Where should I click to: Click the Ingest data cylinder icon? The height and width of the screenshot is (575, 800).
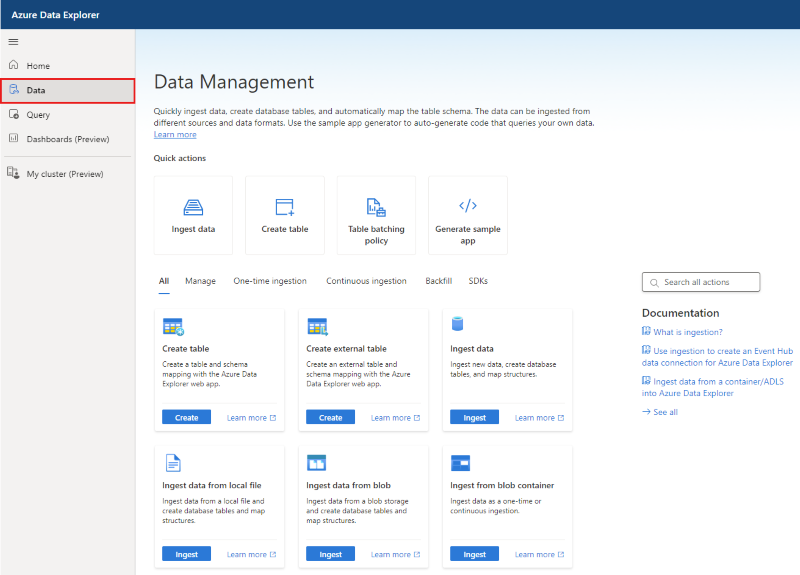click(x=458, y=323)
